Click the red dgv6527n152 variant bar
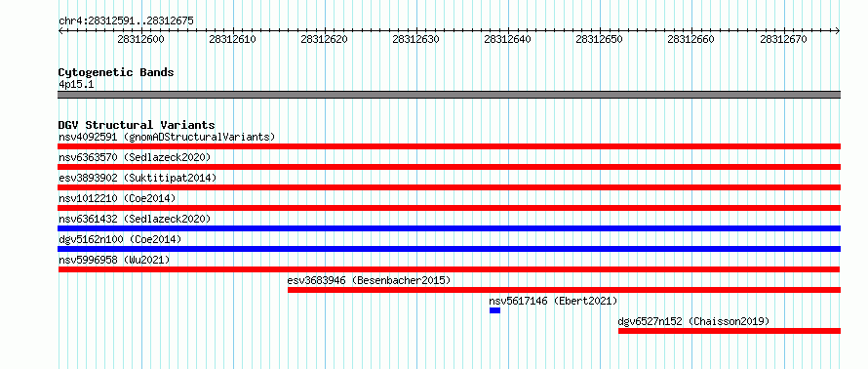The width and height of the screenshot is (868, 369). tap(730, 331)
